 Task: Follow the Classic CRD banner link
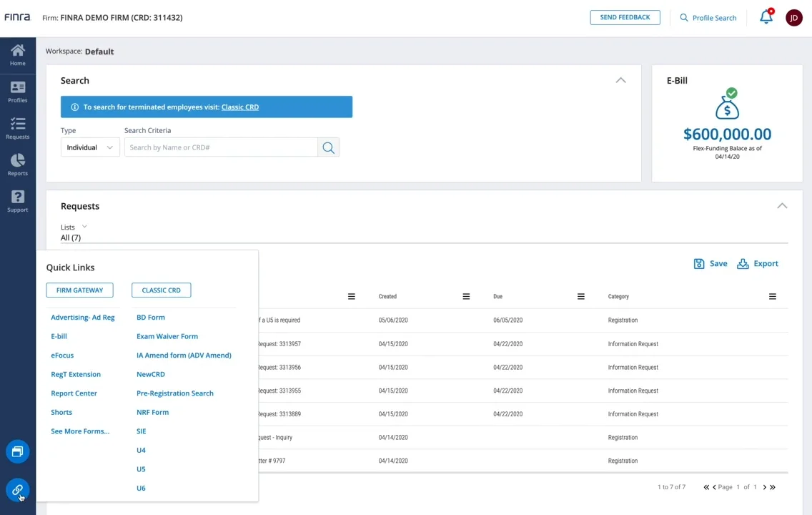(x=239, y=107)
